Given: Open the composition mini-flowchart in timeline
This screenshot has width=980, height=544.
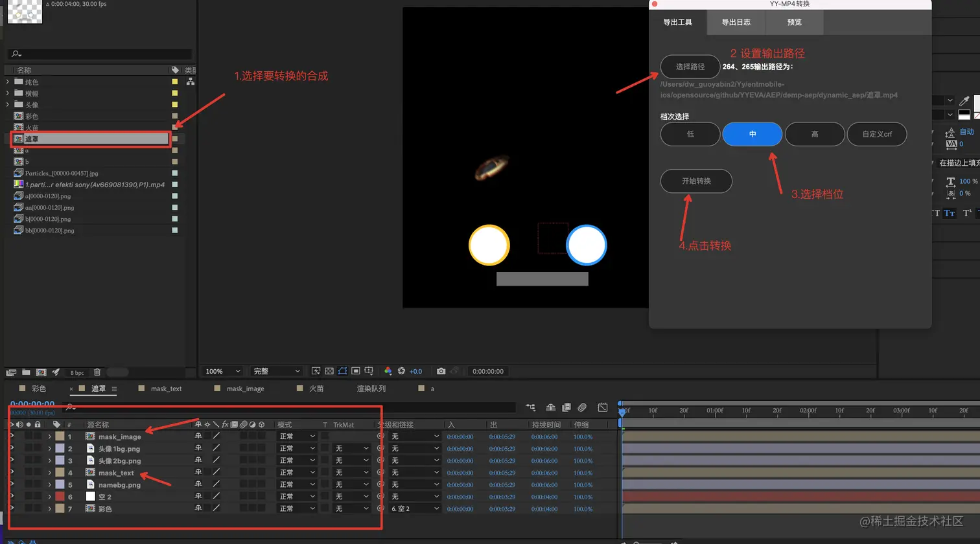Looking at the screenshot, I should (x=530, y=407).
